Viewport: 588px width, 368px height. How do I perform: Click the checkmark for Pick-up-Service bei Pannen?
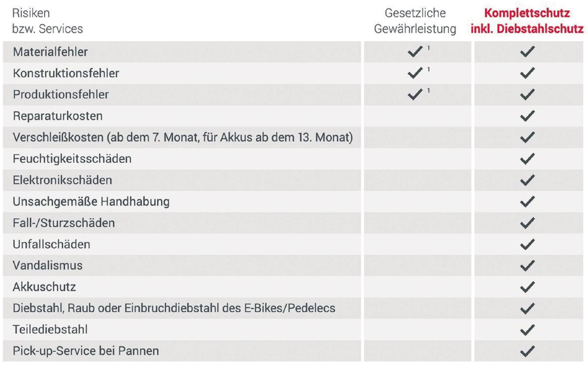(527, 351)
